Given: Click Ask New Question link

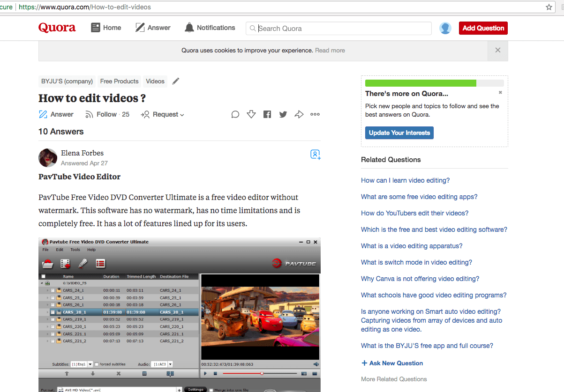Looking at the screenshot, I should pyautogui.click(x=392, y=363).
